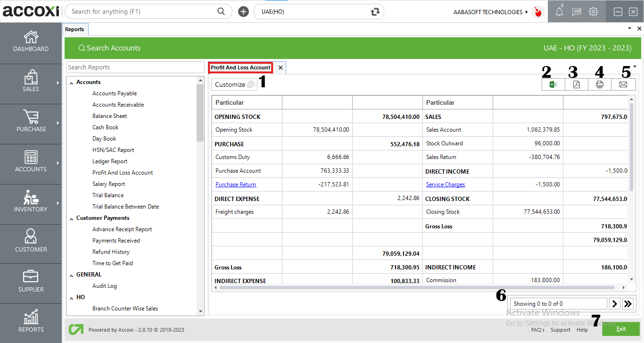
Task: Click the plus quick-create icon
Action: click(243, 11)
